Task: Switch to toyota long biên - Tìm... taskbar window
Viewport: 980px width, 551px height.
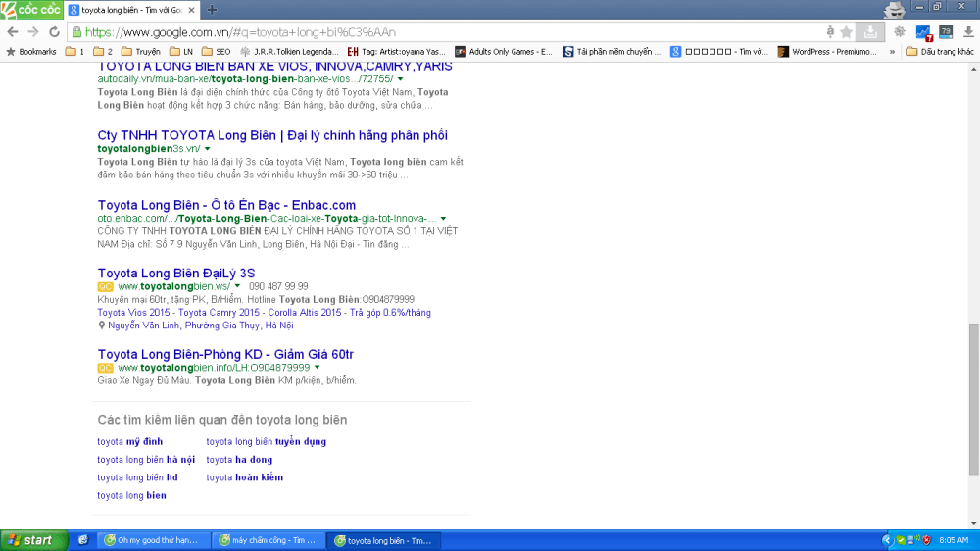Action: (384, 540)
